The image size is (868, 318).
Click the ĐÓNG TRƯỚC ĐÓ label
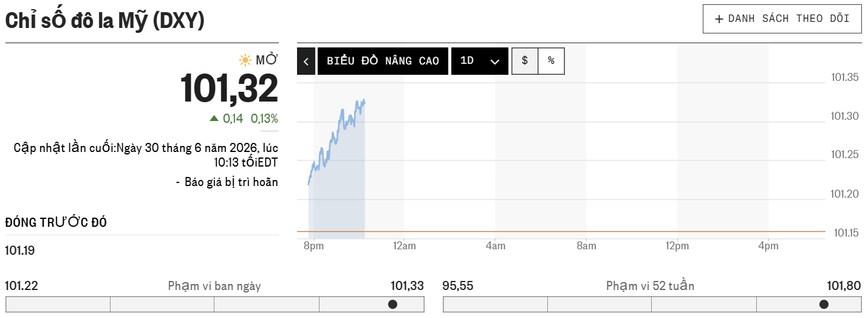tap(56, 223)
